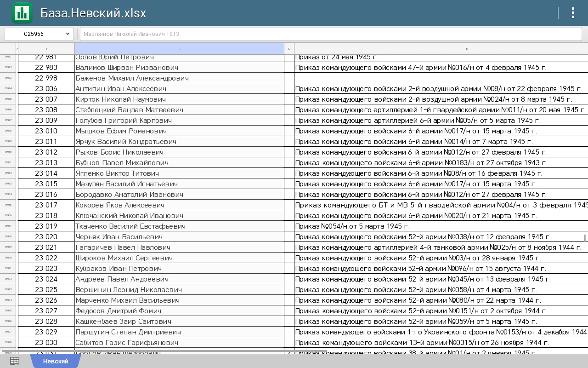Select the column B header
The width and height of the screenshot is (588, 368).
(46, 48)
